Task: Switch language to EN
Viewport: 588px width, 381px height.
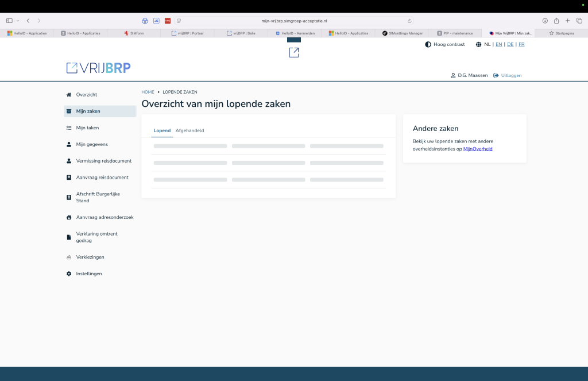Action: click(x=498, y=44)
